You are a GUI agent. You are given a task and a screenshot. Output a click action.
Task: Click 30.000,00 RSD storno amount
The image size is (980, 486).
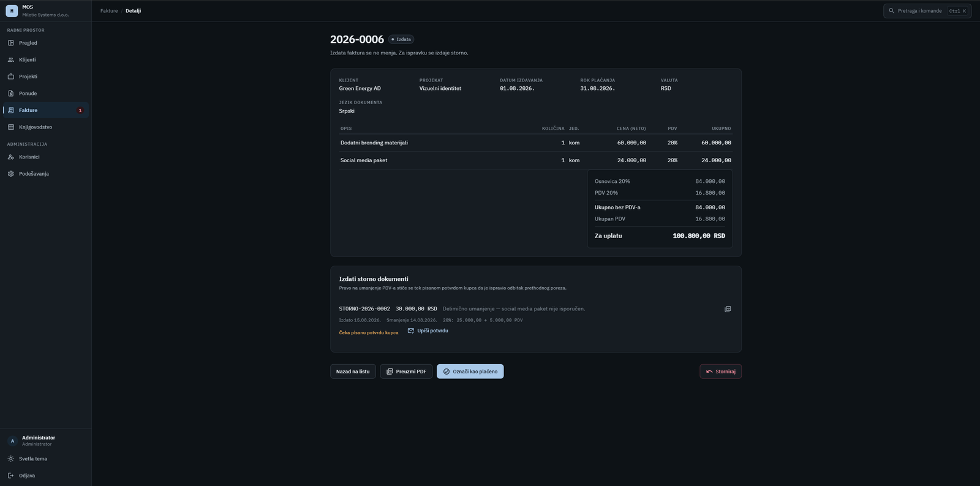tap(417, 309)
